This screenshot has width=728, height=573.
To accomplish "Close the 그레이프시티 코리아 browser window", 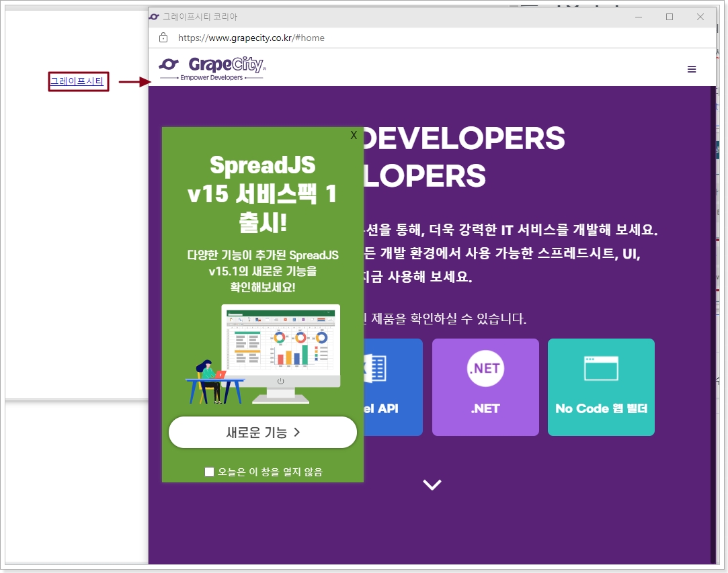I will click(x=700, y=17).
